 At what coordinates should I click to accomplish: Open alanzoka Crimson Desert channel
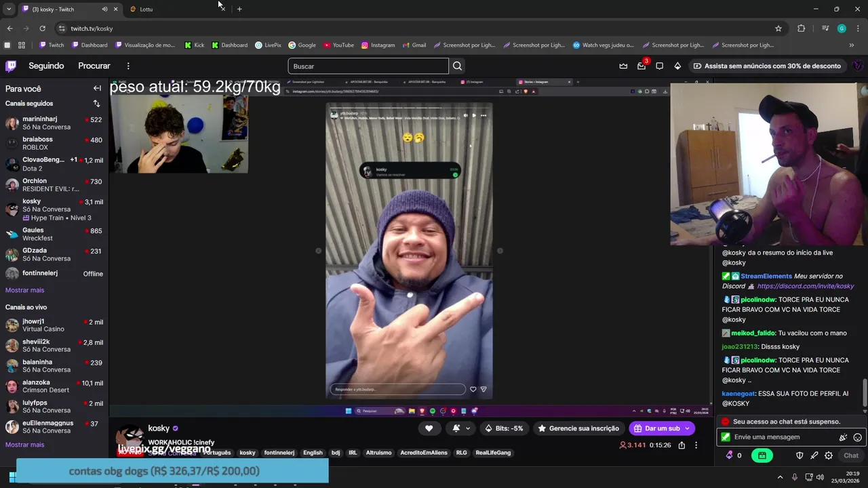point(54,386)
